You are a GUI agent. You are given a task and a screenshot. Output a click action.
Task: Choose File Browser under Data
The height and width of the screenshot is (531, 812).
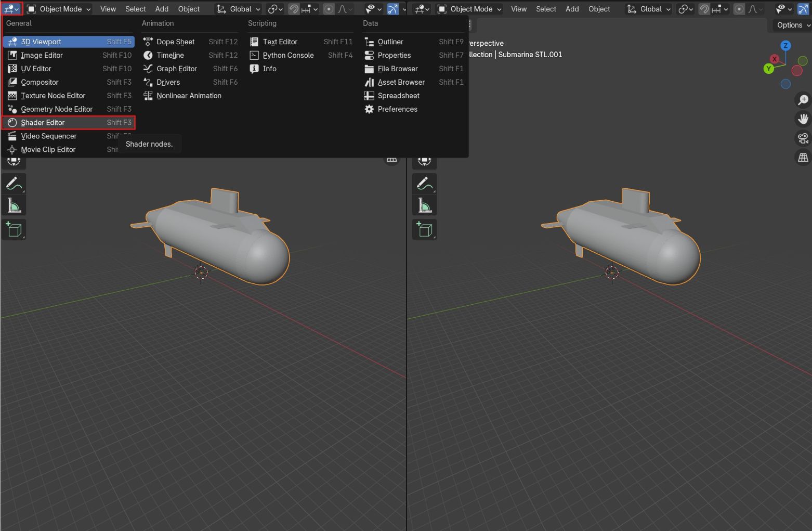pos(414,69)
